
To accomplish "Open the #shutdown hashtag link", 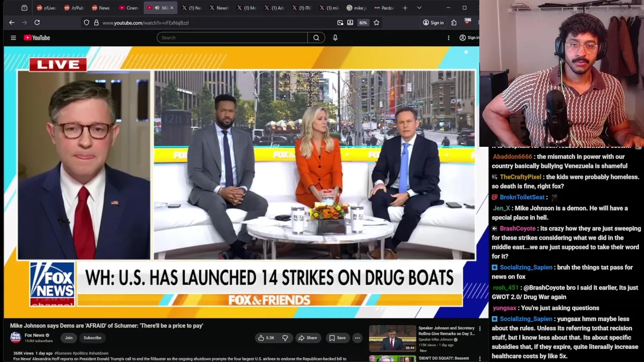I will [99, 353].
